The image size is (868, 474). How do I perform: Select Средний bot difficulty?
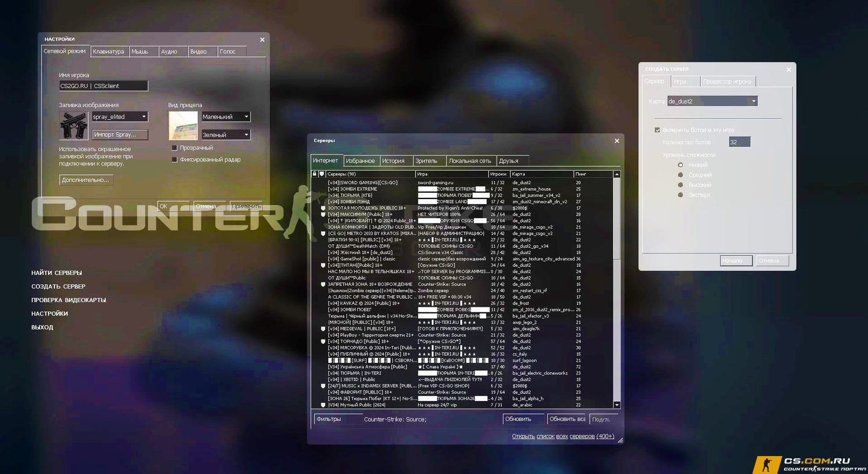click(681, 175)
